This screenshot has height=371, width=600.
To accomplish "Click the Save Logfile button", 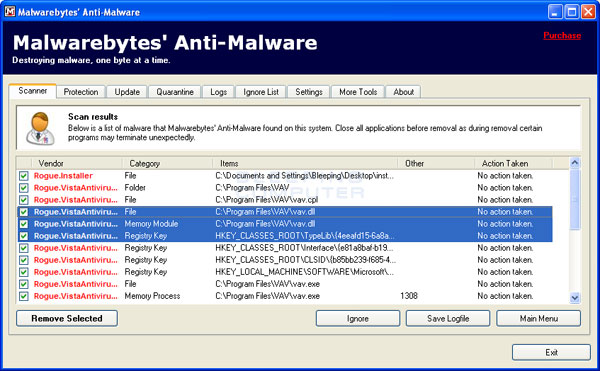I will point(448,318).
